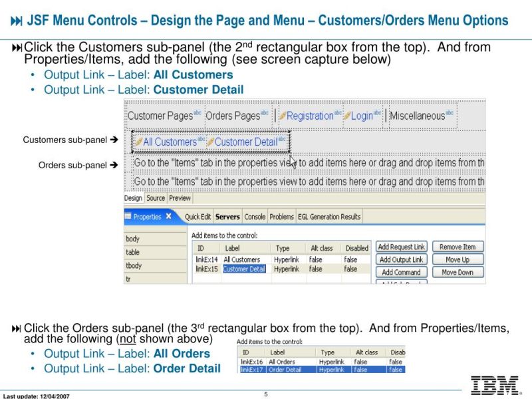Open the EGL Generation Results tab
Screen dimensions: 532x399
[329, 216]
